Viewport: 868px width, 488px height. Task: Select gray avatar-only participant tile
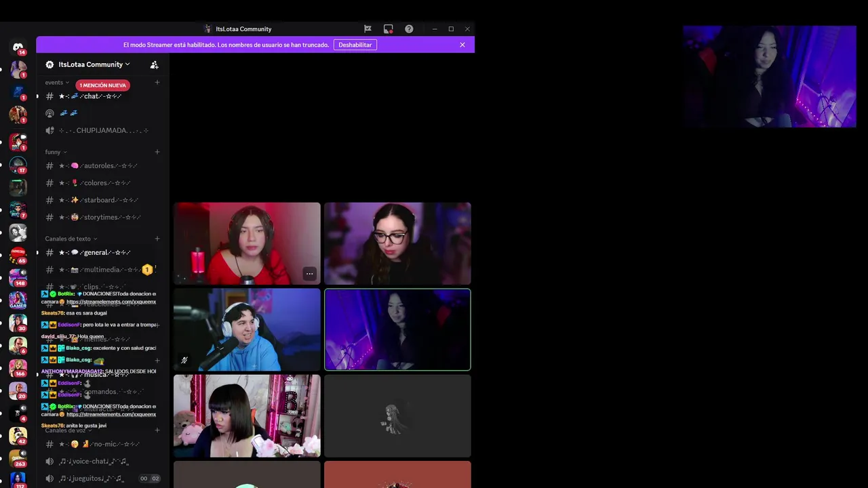coord(397,415)
